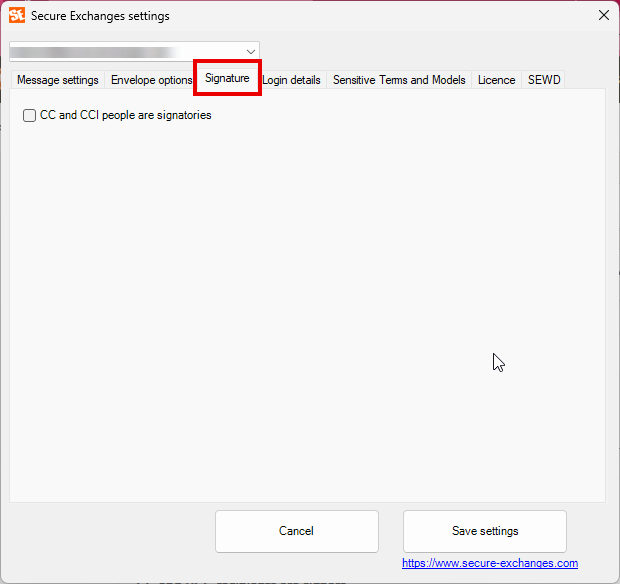620x584 pixels.
Task: Click the Save settings button
Action: click(485, 531)
